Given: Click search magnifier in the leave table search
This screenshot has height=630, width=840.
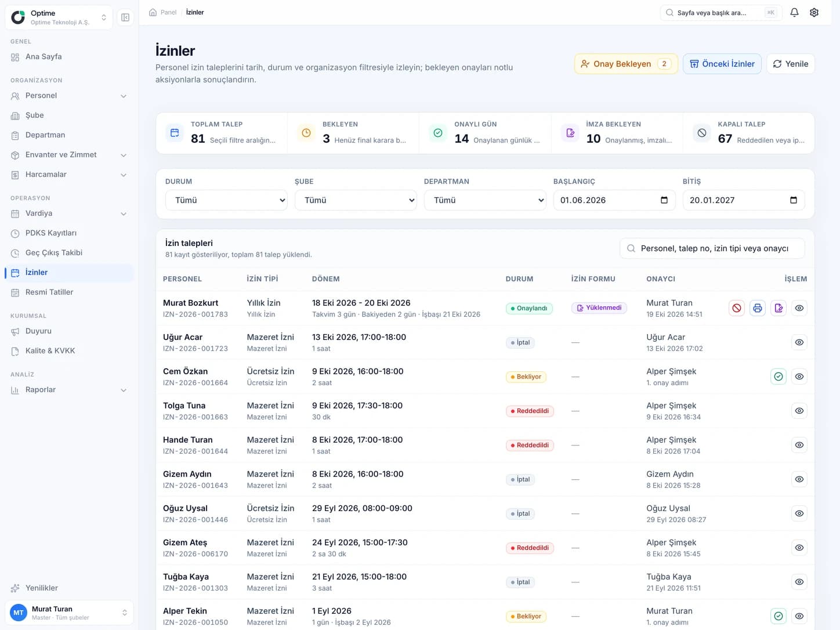Looking at the screenshot, I should [631, 248].
